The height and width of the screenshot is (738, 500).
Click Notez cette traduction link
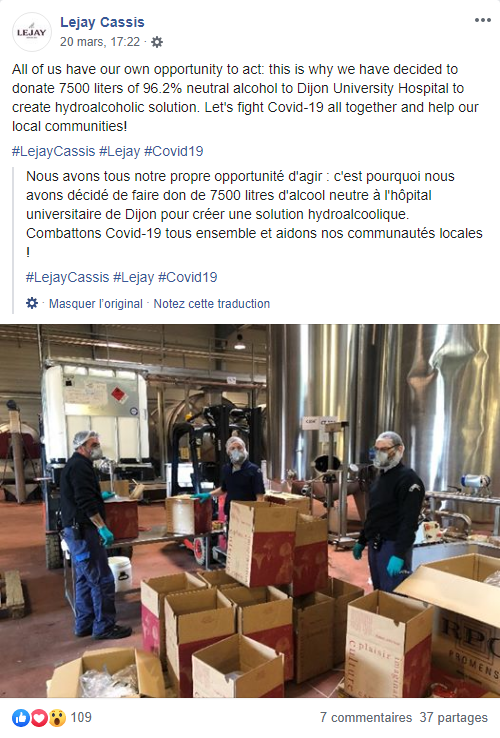coord(212,304)
